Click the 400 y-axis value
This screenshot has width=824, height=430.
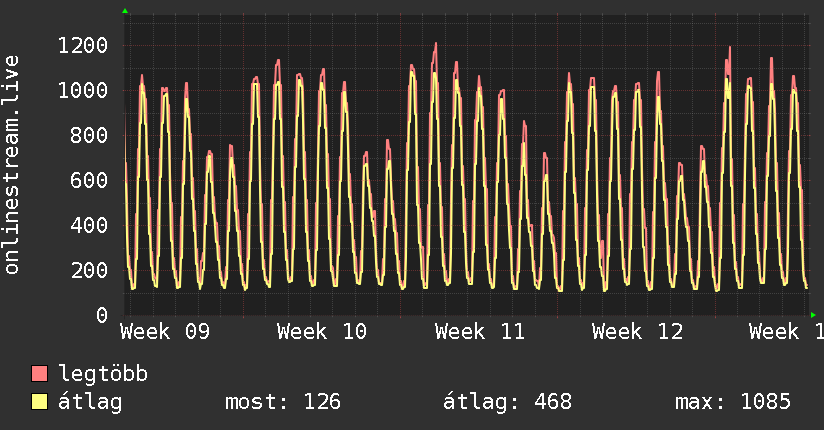click(89, 226)
